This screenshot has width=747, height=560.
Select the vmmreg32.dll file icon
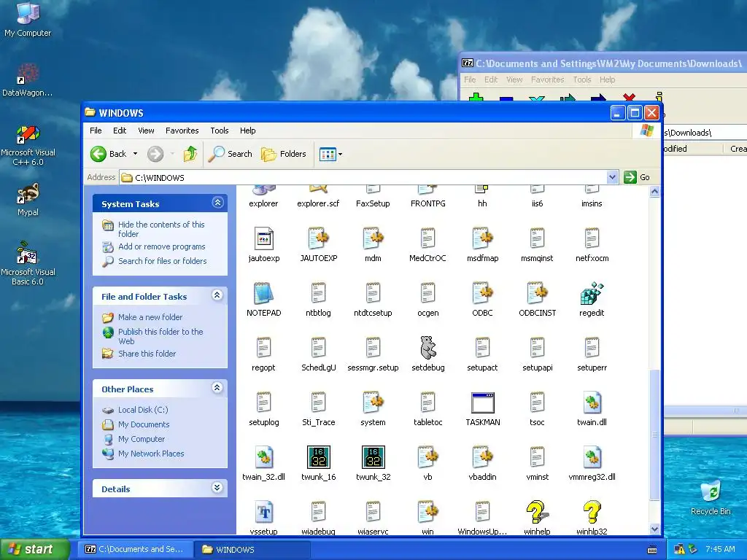(592, 457)
